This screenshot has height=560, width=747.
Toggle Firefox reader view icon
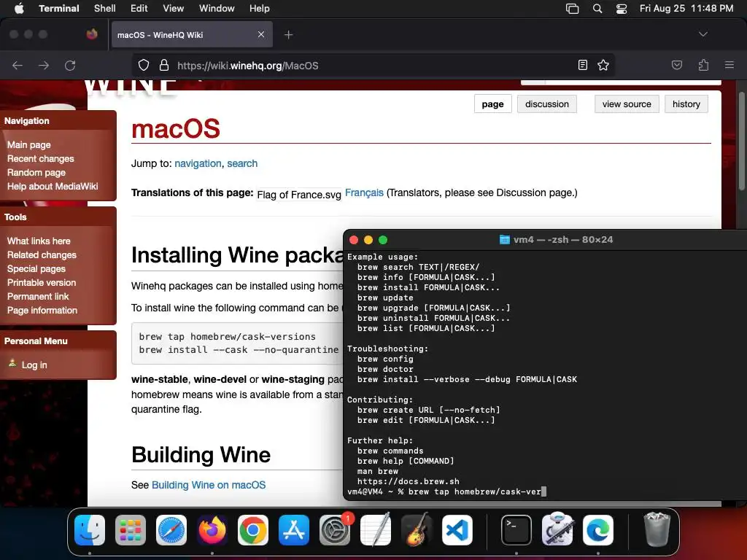(x=582, y=65)
